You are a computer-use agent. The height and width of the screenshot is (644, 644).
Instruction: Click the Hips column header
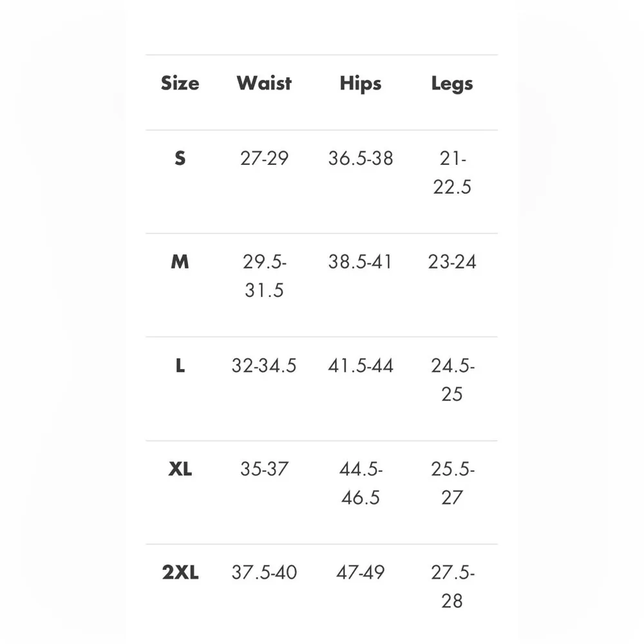tap(361, 84)
